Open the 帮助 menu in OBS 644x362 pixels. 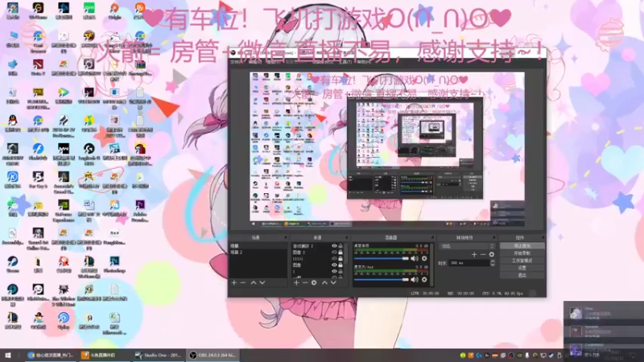364,62
